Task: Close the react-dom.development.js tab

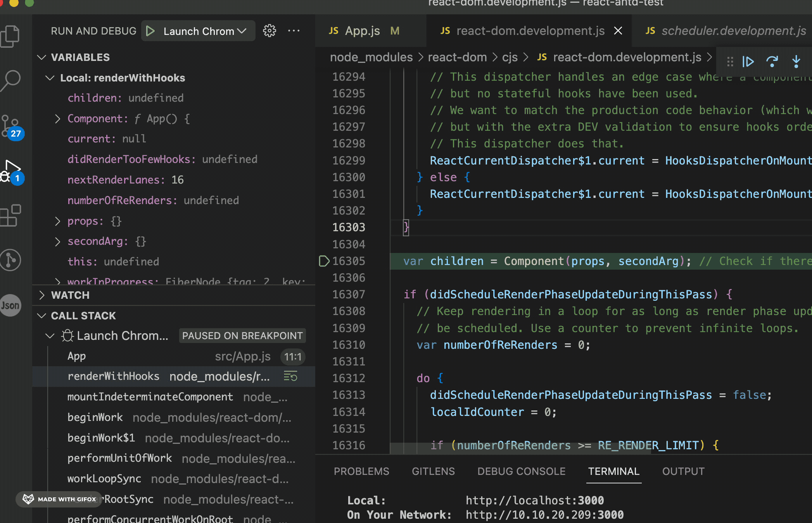Action: (618, 31)
